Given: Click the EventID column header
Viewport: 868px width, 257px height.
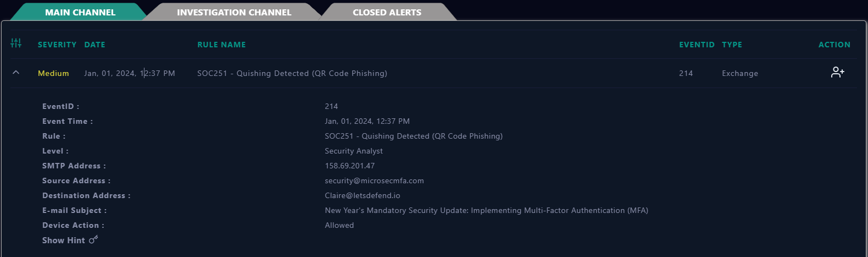Looking at the screenshot, I should (697, 45).
